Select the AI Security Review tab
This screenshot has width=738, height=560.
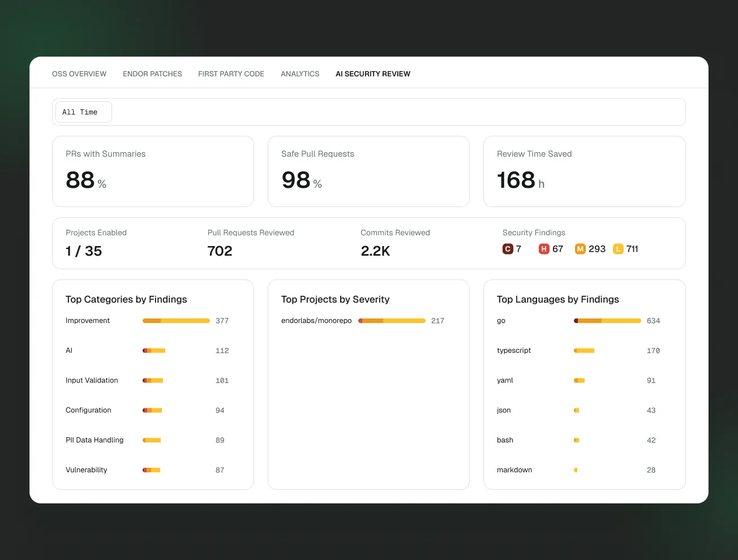(x=373, y=74)
